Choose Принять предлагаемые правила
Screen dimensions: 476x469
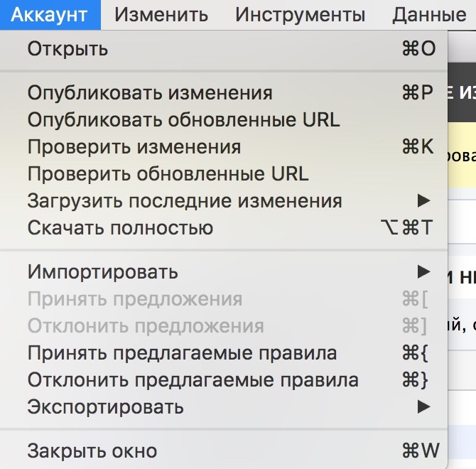pos(224,353)
